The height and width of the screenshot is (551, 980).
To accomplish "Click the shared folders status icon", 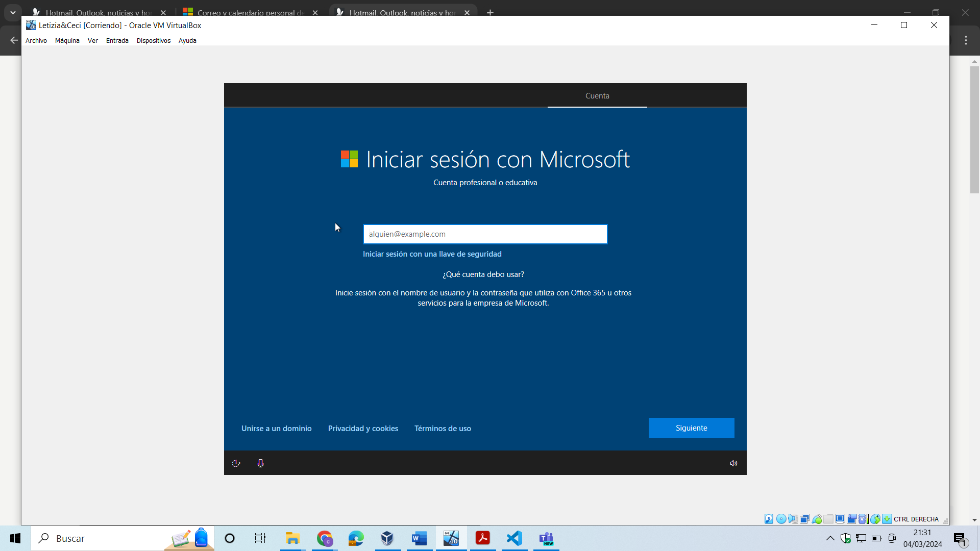I will click(828, 519).
